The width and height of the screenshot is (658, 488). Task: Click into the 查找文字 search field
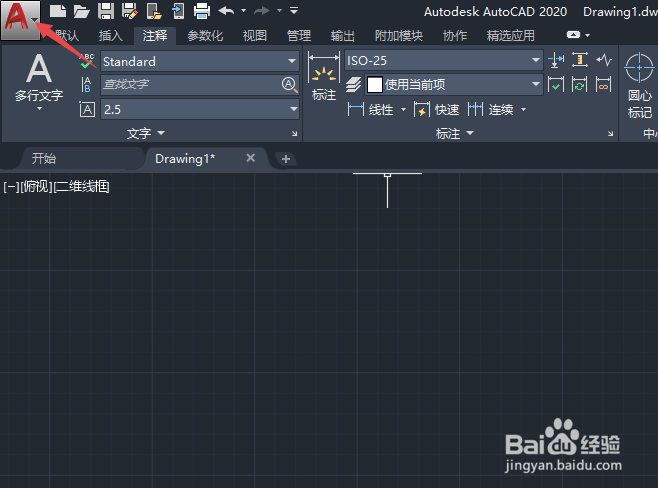pyautogui.click(x=190, y=84)
